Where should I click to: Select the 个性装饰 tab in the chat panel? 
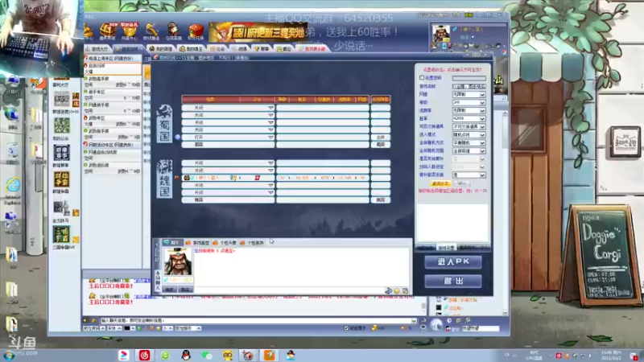(x=252, y=243)
